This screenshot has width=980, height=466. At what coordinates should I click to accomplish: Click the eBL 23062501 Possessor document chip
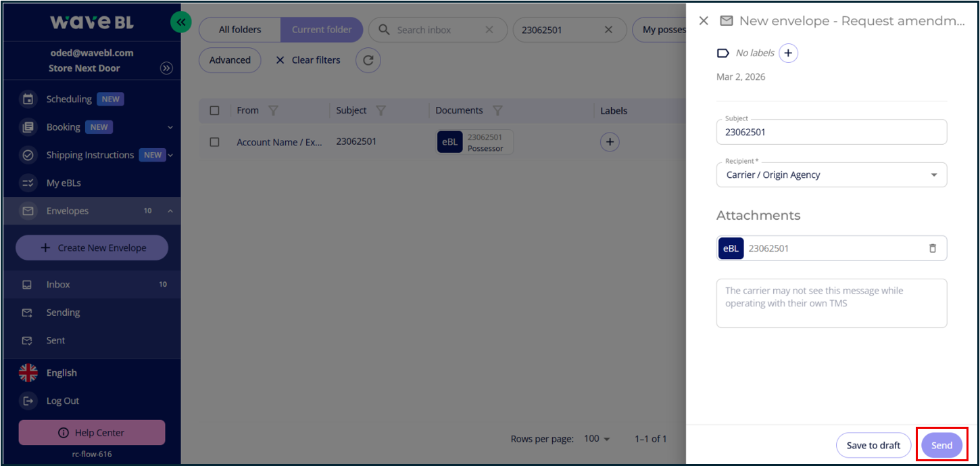[x=475, y=142]
